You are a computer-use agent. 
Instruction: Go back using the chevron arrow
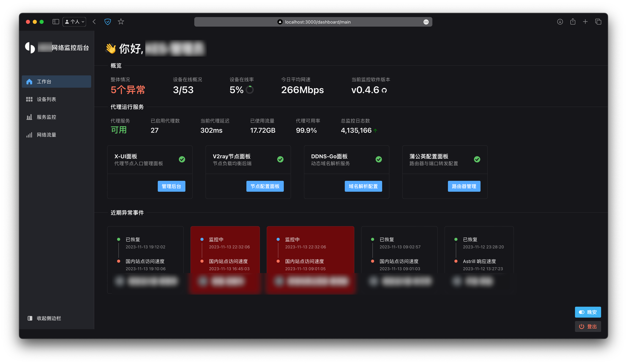pos(94,22)
